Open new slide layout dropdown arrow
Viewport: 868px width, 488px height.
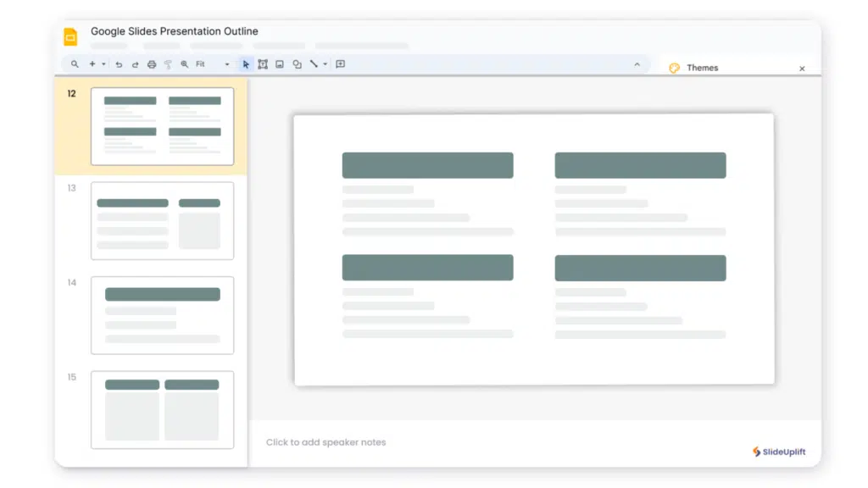(103, 64)
